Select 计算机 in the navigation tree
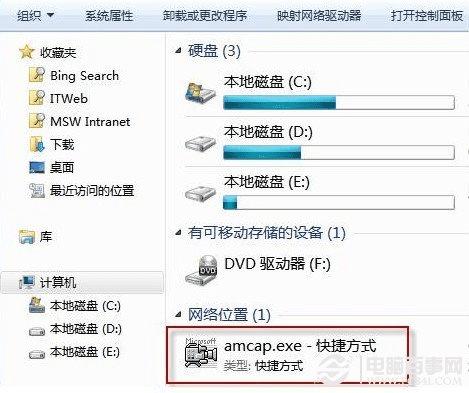The image size is (469, 393). click(83, 283)
